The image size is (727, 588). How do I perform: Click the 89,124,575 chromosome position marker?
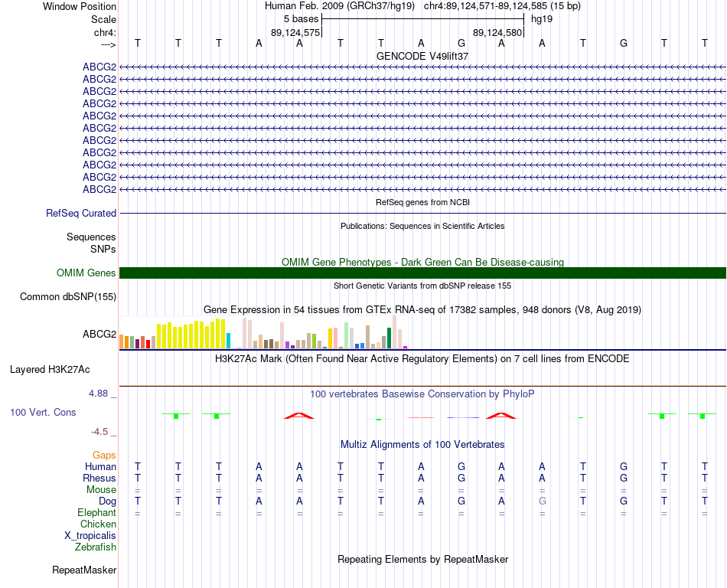tap(295, 32)
